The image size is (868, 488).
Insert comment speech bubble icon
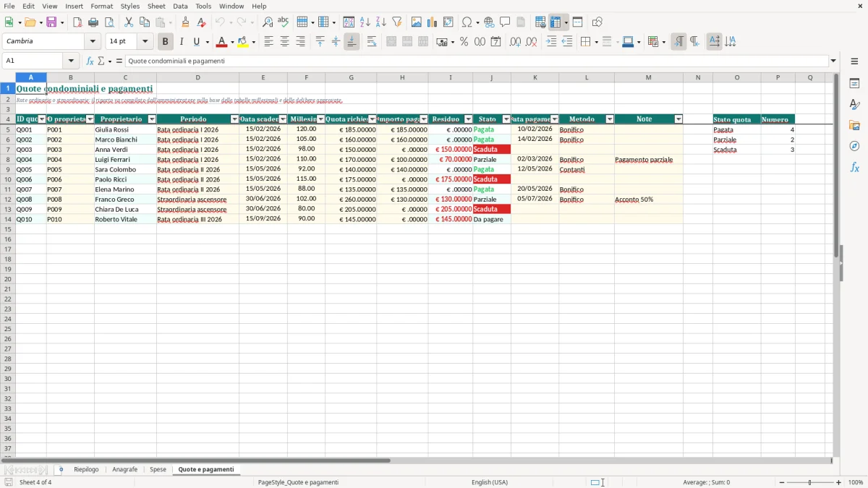click(505, 22)
